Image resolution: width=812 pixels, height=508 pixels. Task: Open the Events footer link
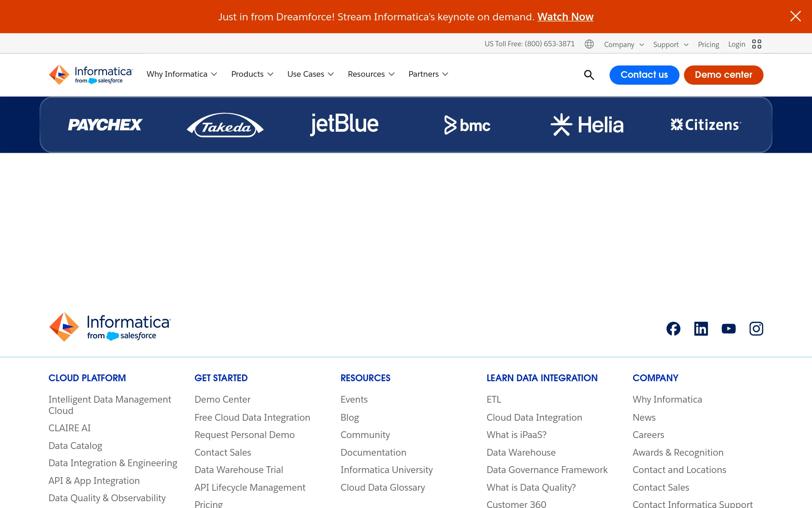[354, 399]
